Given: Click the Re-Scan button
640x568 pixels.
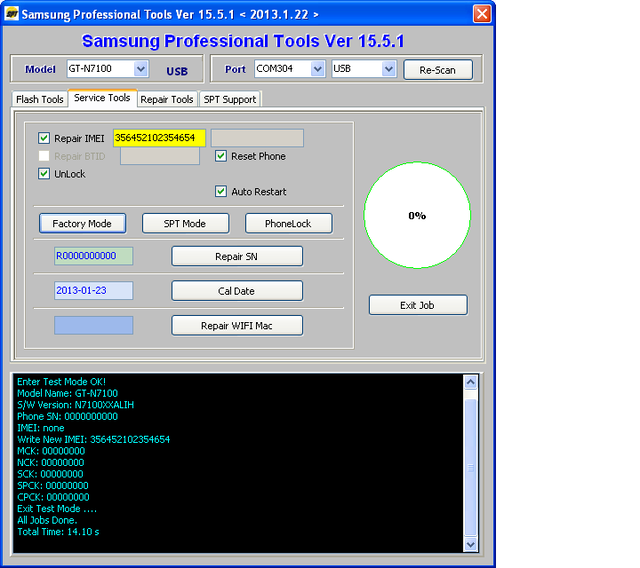Looking at the screenshot, I should pyautogui.click(x=438, y=70).
